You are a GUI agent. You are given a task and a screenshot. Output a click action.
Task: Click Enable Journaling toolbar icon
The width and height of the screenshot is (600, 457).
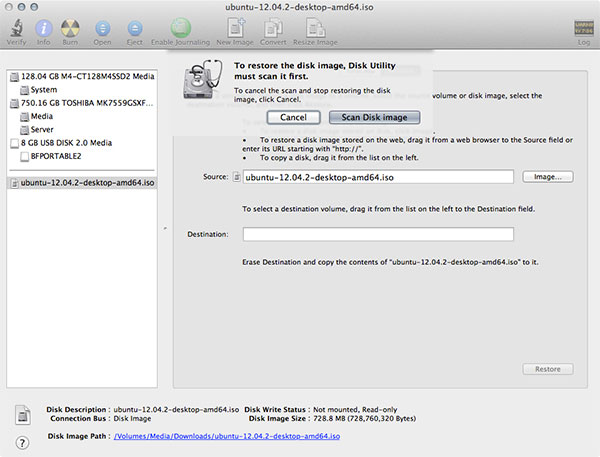coord(181,28)
